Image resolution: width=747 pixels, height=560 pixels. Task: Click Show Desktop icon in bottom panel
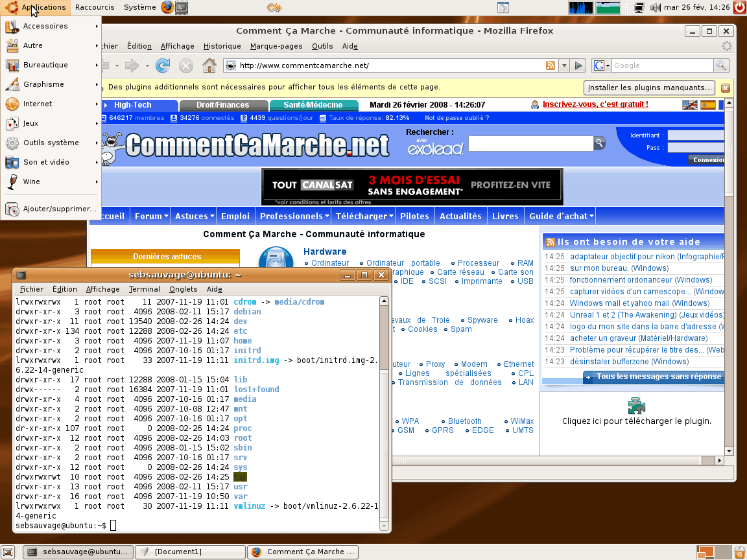click(x=8, y=552)
